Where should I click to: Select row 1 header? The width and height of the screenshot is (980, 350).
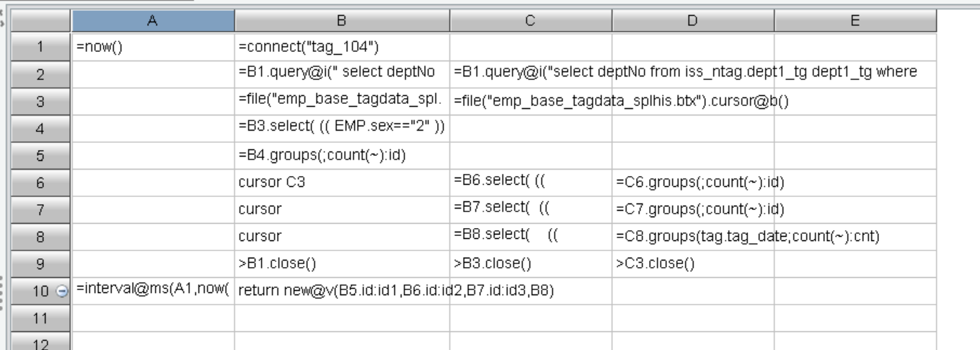point(42,47)
